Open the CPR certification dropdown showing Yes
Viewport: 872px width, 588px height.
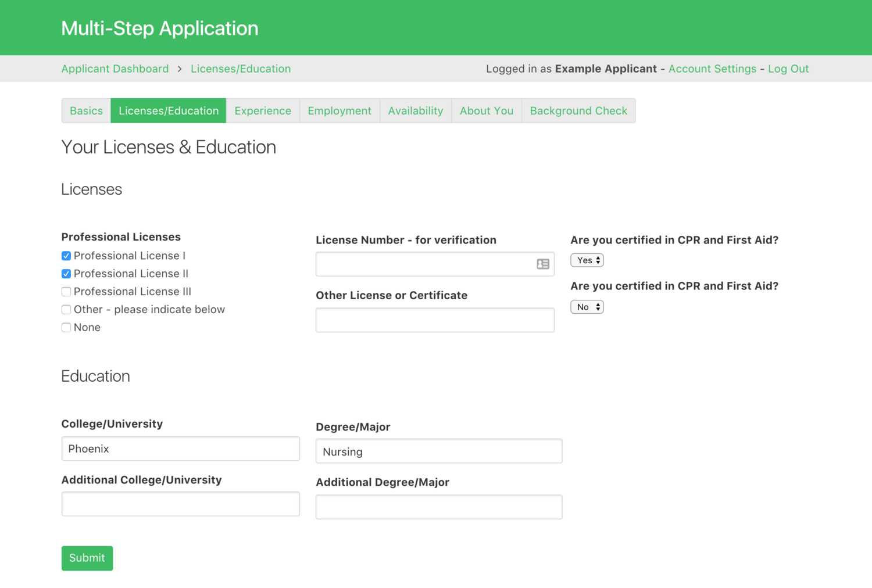(x=587, y=260)
